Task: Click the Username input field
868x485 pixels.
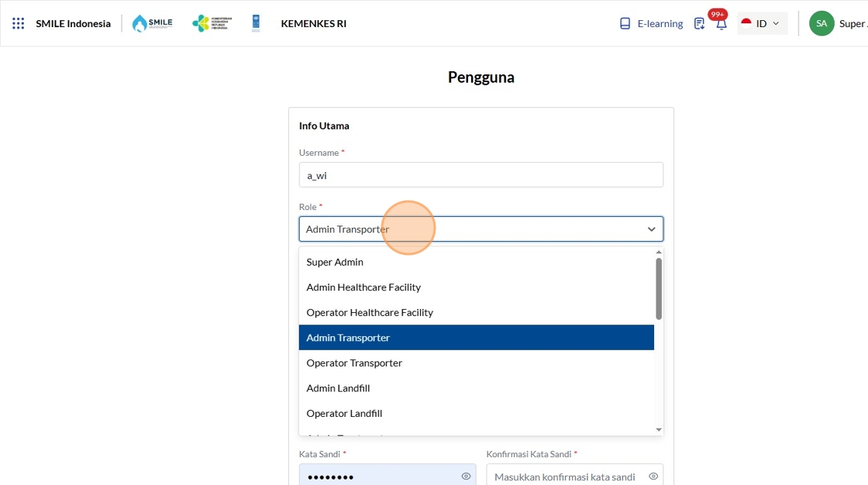Action: pos(481,175)
